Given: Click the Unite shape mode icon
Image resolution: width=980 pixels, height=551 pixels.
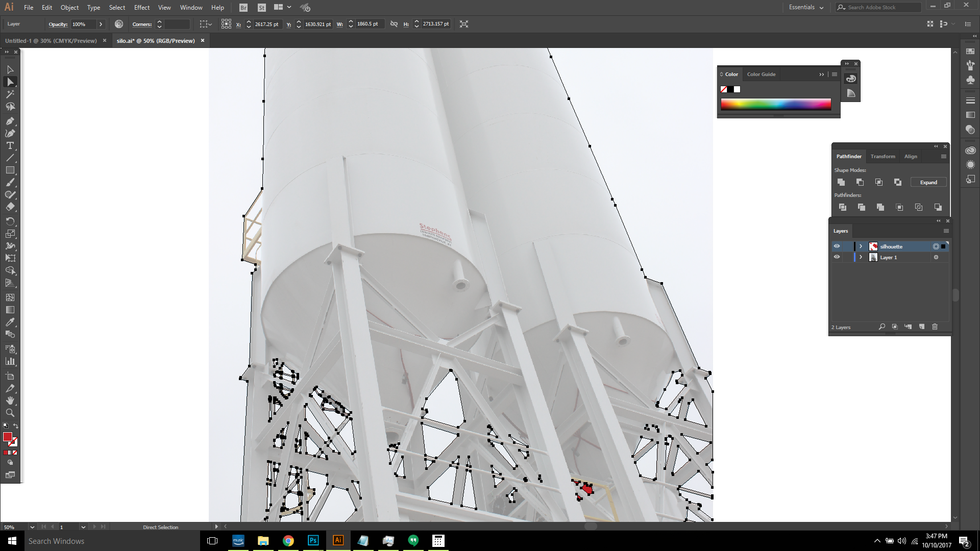Looking at the screenshot, I should pos(841,182).
